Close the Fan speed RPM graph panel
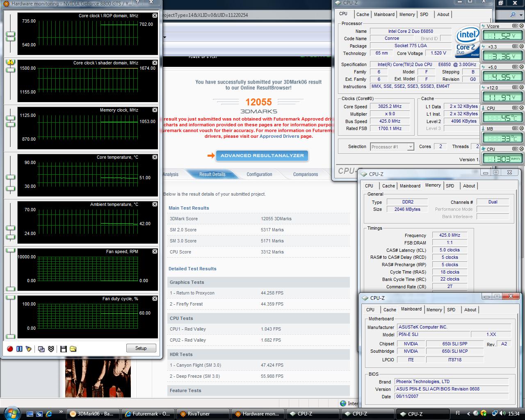 click(x=155, y=251)
